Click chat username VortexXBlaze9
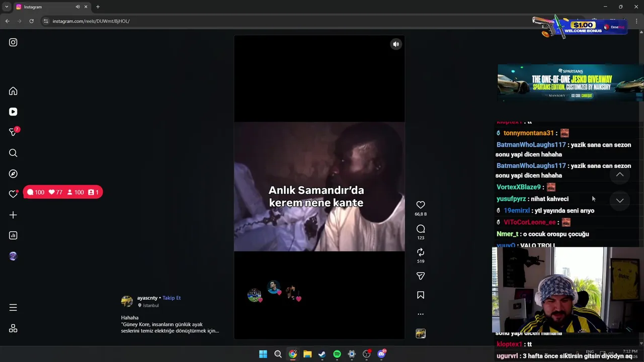 pos(518,187)
